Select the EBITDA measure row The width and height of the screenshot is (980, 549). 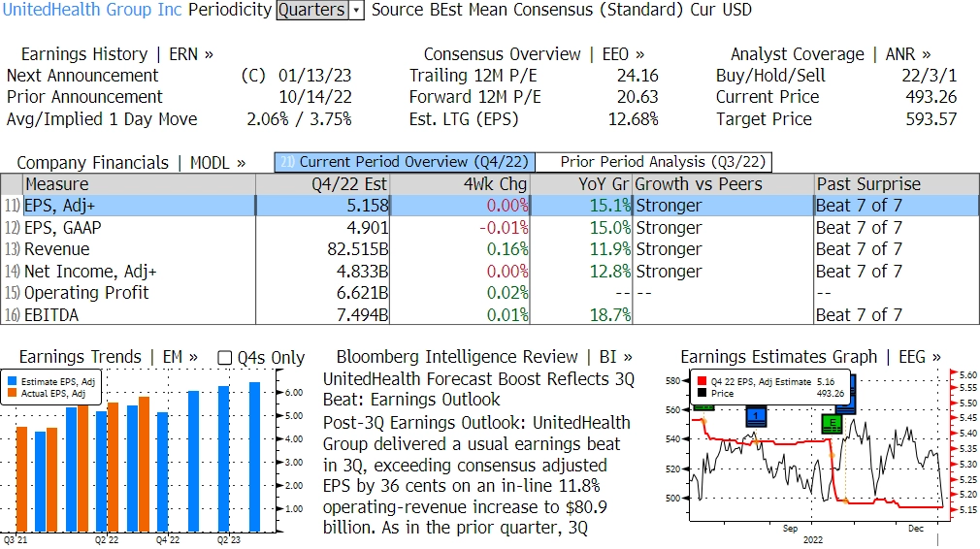coord(489,315)
